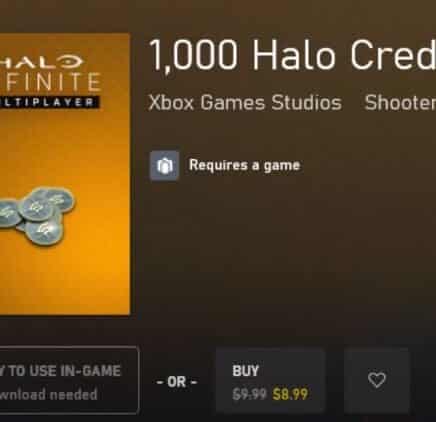
Task: Click the OR separator text
Action: [177, 382]
